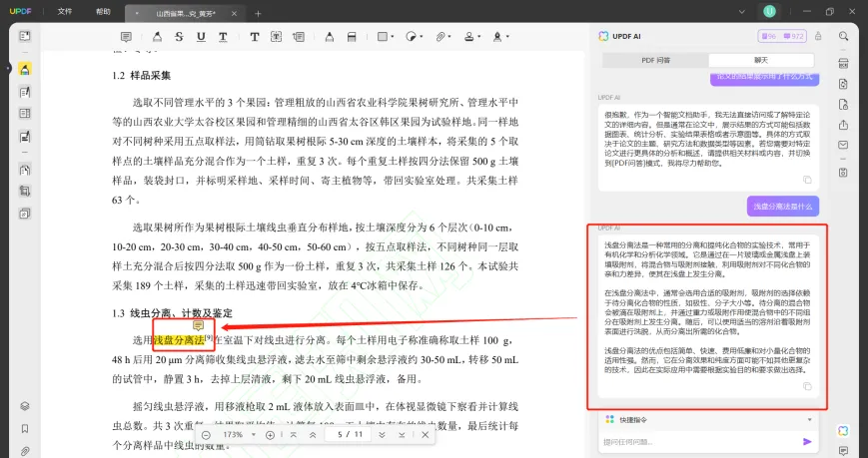
Task: Add a new tab with plus button
Action: [x=258, y=13]
